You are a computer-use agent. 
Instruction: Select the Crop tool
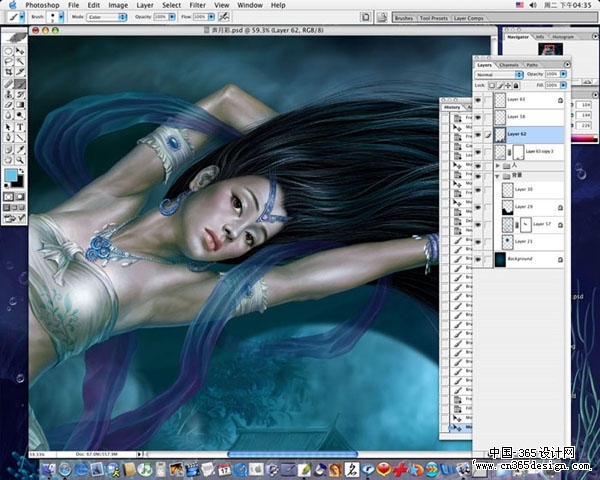[8, 72]
